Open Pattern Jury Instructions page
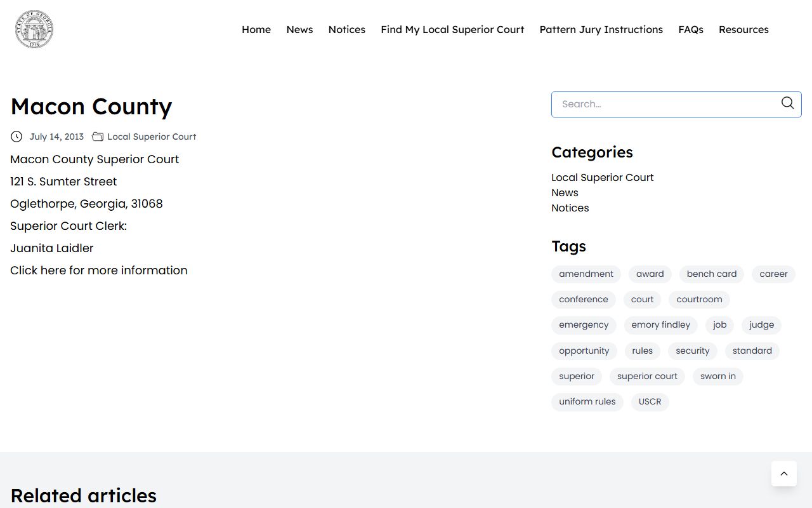This screenshot has height=508, width=812. click(601, 29)
